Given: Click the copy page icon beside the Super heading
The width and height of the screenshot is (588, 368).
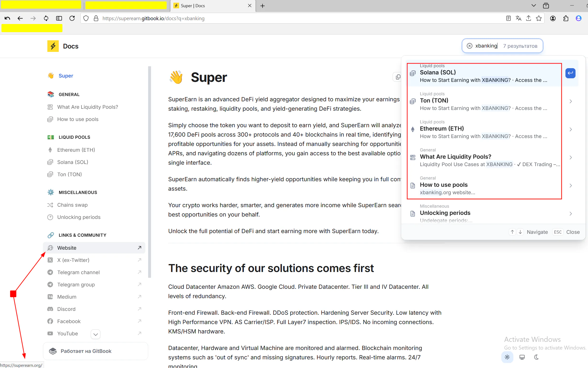Looking at the screenshot, I should coord(398,77).
